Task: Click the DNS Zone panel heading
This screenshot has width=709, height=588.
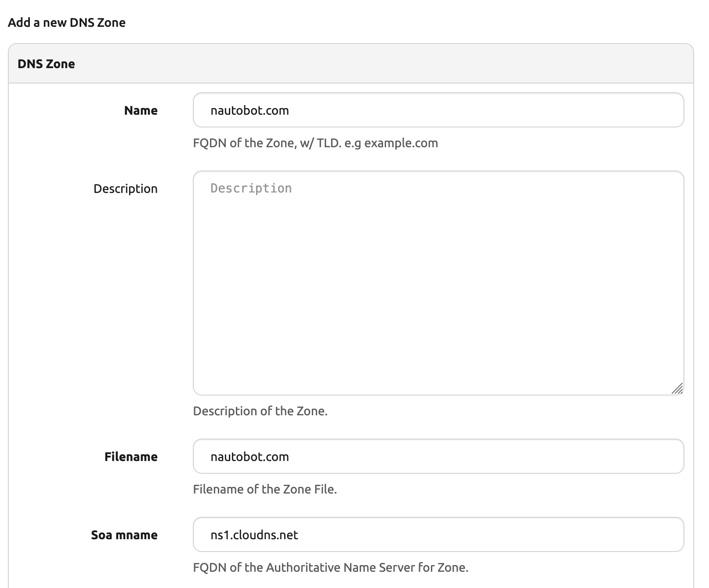Action: click(46, 64)
